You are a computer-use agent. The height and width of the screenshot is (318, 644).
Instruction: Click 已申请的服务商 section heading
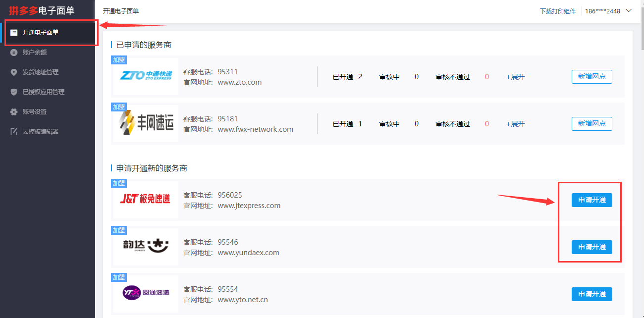(144, 45)
